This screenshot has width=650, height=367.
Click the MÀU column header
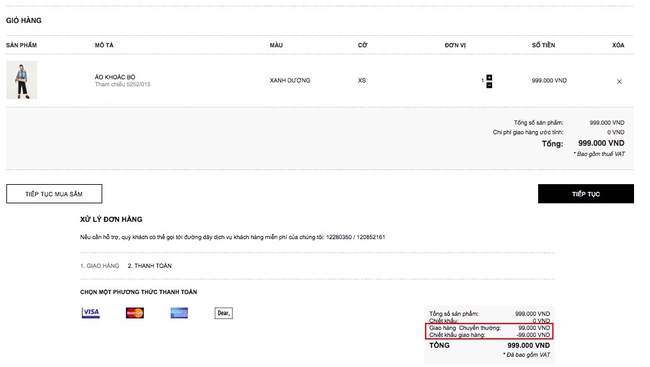click(276, 45)
